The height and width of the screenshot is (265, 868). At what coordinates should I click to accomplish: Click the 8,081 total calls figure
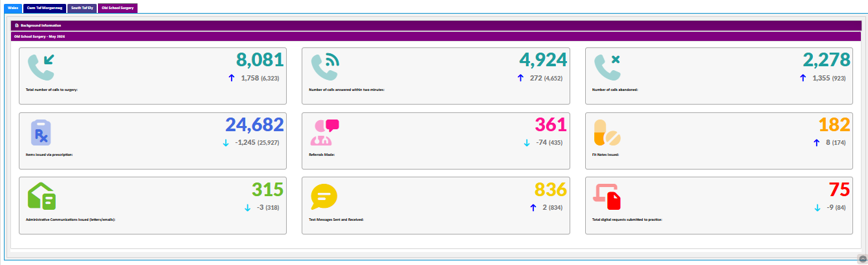[260, 60]
